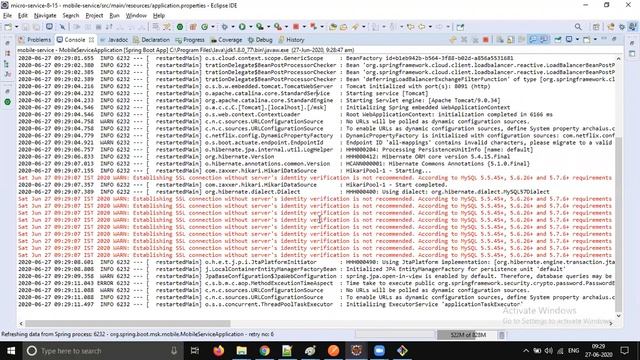Click the External Tools run icon
This screenshot has height=360, width=640.
278,27
